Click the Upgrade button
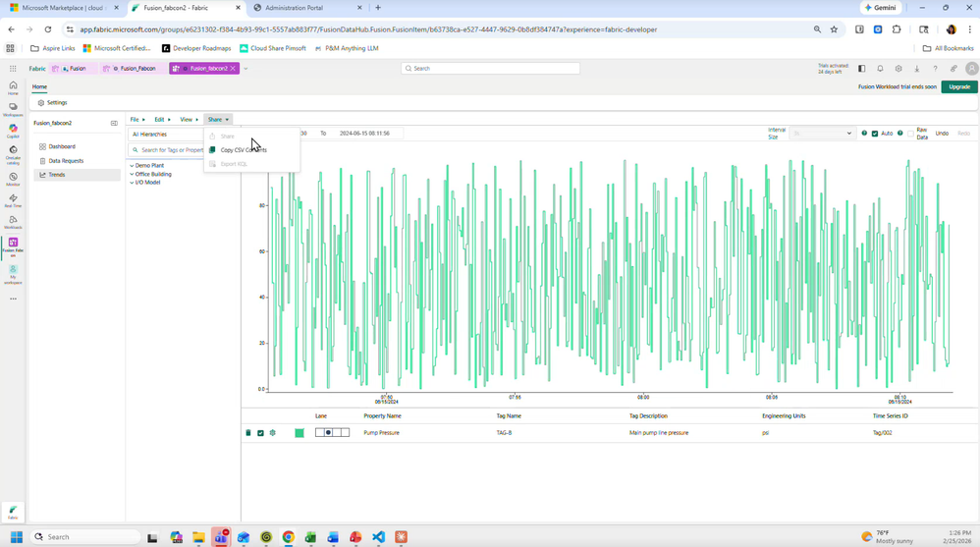 point(959,86)
